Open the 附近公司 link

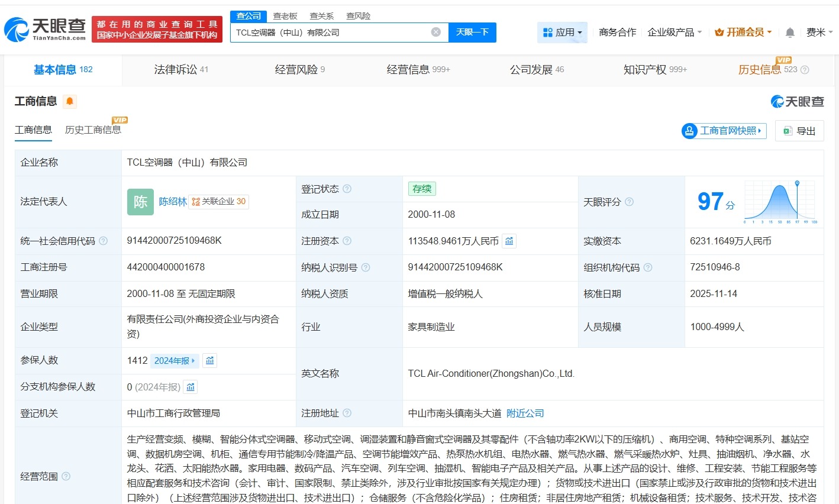pos(524,413)
